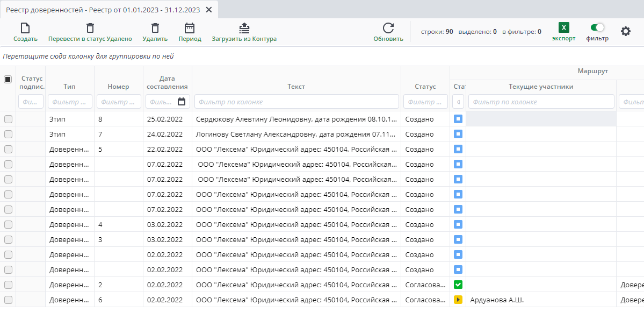Screen dimensions: 644x312
Task: Click blue route status icon for row number 5
Action: tap(458, 149)
